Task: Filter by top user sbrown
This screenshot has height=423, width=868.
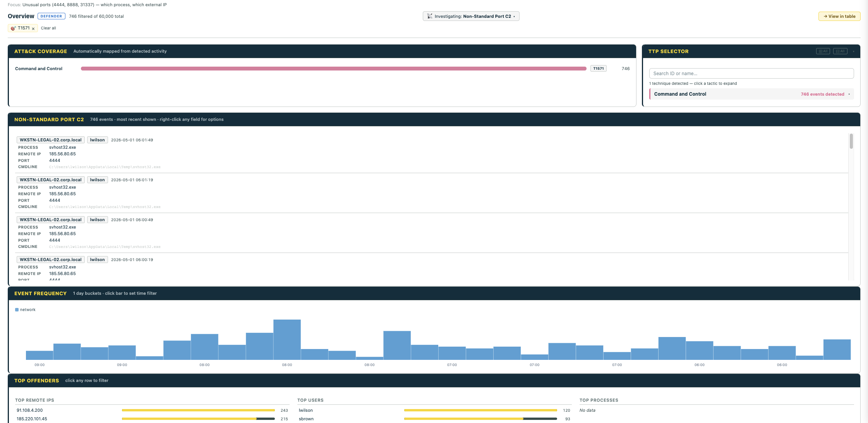Action: click(434, 419)
